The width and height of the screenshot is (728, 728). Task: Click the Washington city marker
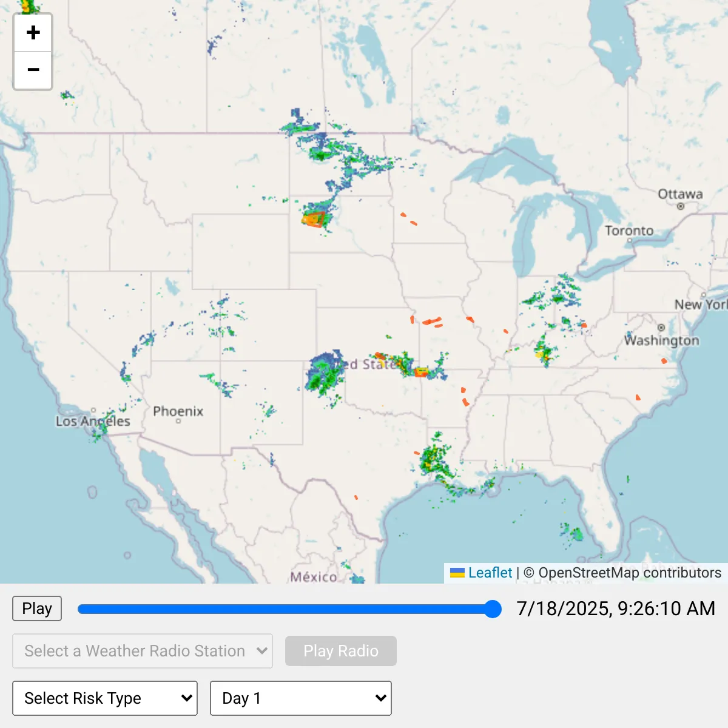pyautogui.click(x=661, y=328)
